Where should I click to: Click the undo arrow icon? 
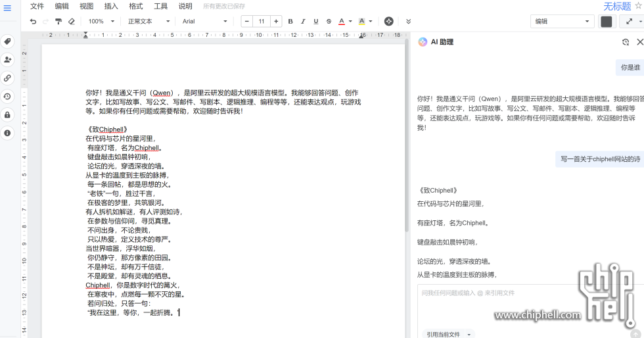click(x=34, y=22)
